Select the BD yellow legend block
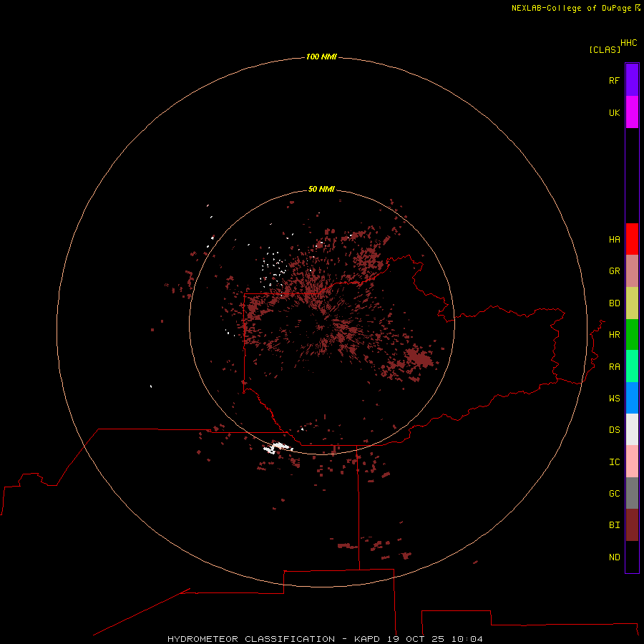Screen dimensions: 644x644 [x=632, y=303]
